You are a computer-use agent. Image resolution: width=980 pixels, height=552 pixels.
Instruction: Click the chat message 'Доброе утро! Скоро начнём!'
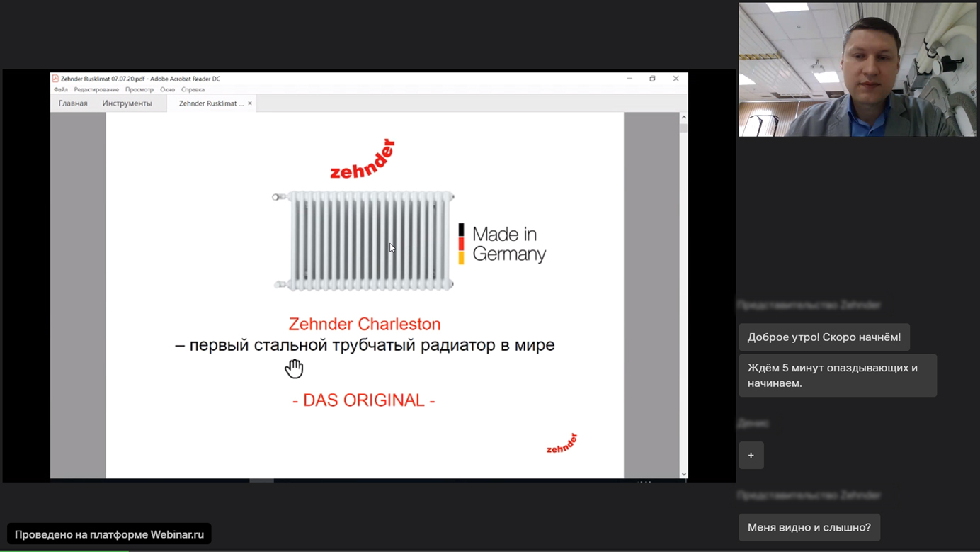point(824,337)
